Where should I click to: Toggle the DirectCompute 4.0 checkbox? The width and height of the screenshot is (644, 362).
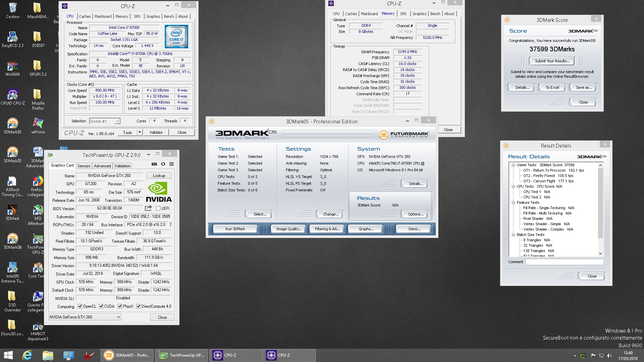pos(138,306)
